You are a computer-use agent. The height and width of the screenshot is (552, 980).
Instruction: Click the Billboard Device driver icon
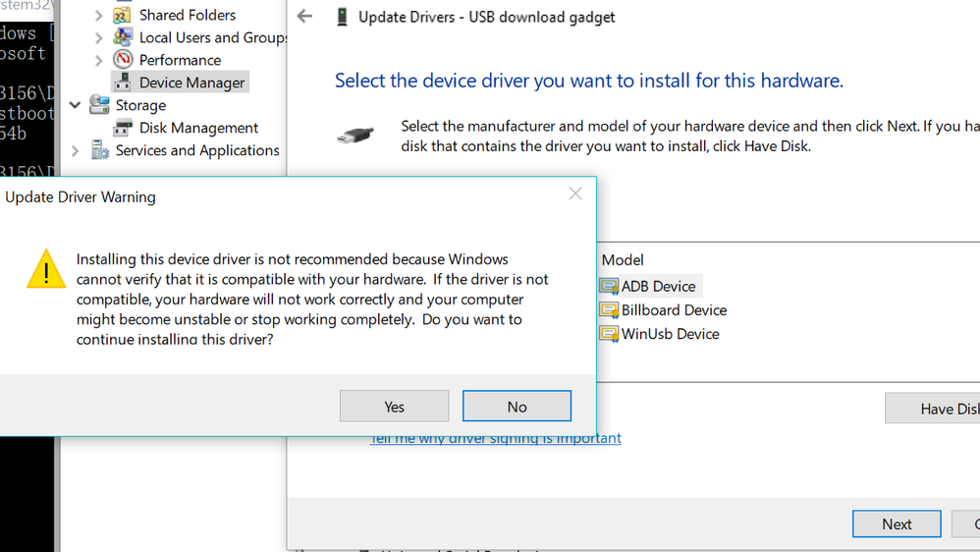tap(609, 310)
